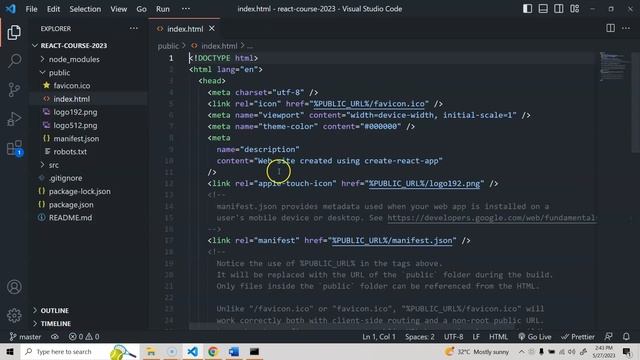This screenshot has width=640, height=360.
Task: Change language mode HTML
Action: [x=498, y=337]
